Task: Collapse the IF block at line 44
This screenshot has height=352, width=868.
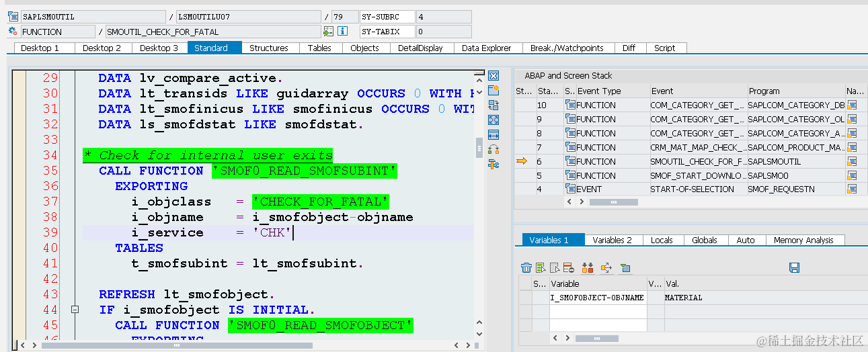Action: [x=75, y=310]
